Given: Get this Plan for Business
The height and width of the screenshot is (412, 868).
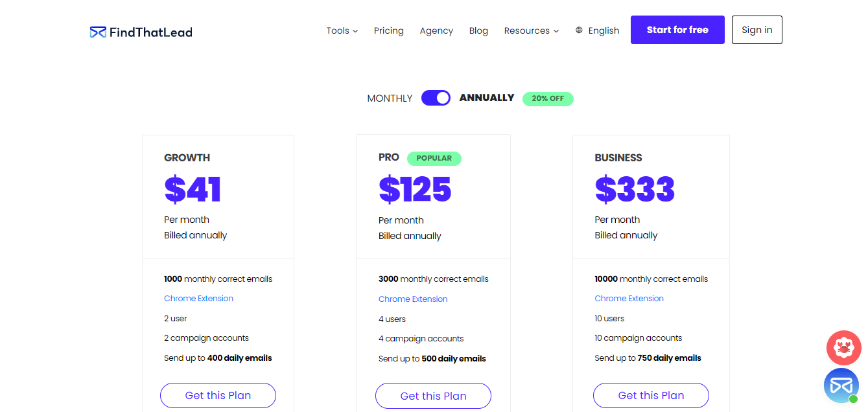Looking at the screenshot, I should click(651, 395).
